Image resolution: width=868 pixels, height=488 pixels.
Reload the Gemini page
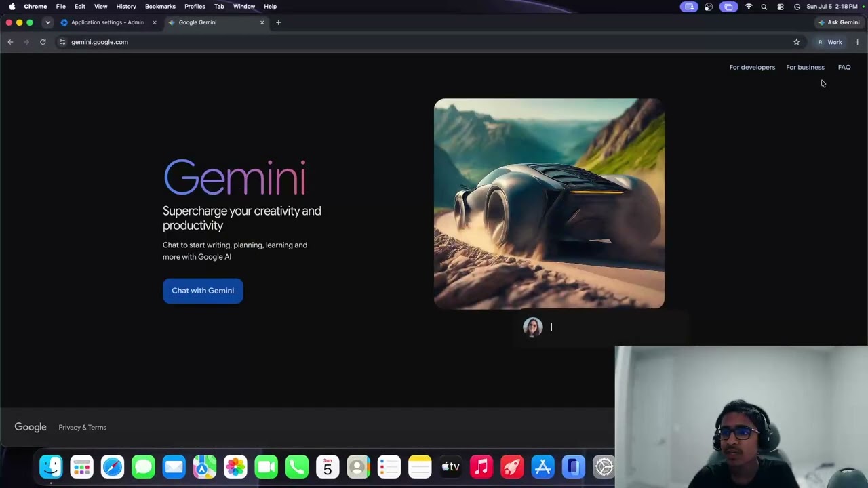click(x=43, y=42)
